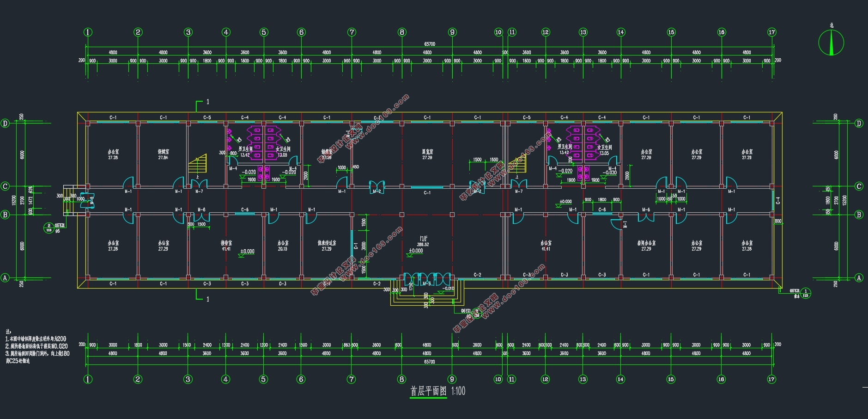This screenshot has height=419, width=868.
Task: Click the 办公室 41.41 room label
Action: click(x=546, y=246)
